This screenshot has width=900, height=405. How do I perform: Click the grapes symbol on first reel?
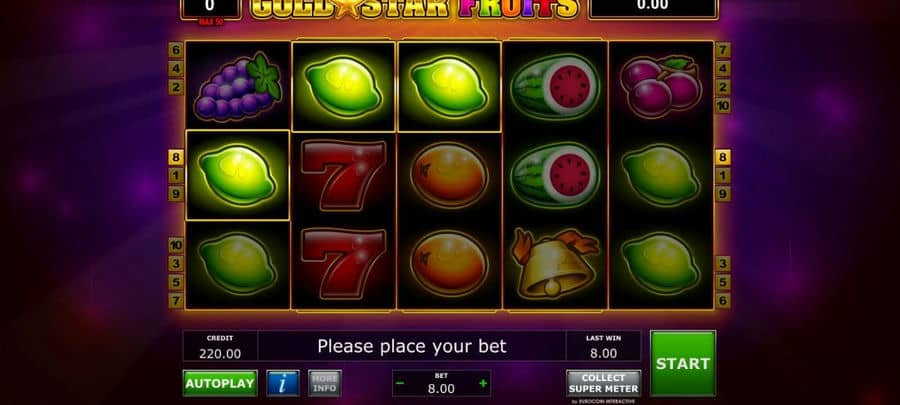click(x=237, y=86)
